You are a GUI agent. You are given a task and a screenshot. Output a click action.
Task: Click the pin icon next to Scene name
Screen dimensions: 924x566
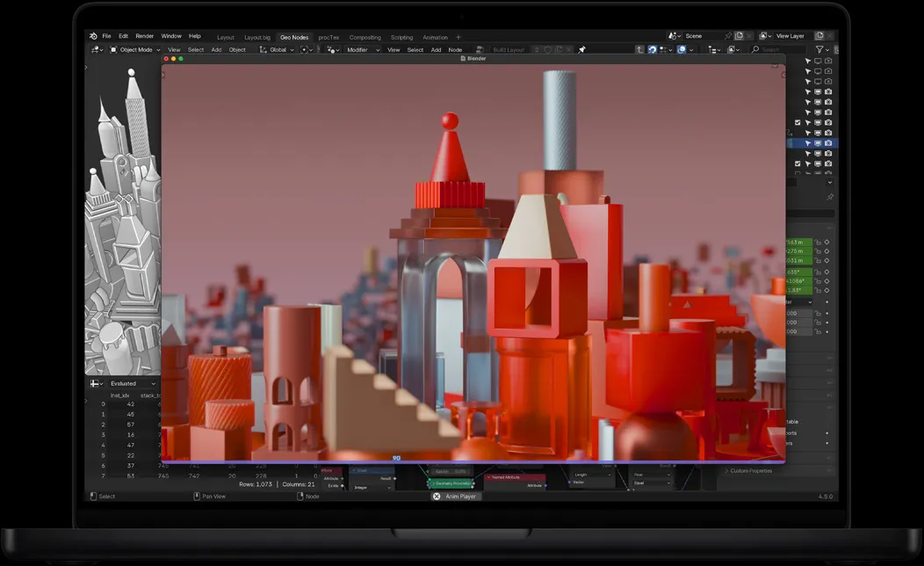(729, 35)
